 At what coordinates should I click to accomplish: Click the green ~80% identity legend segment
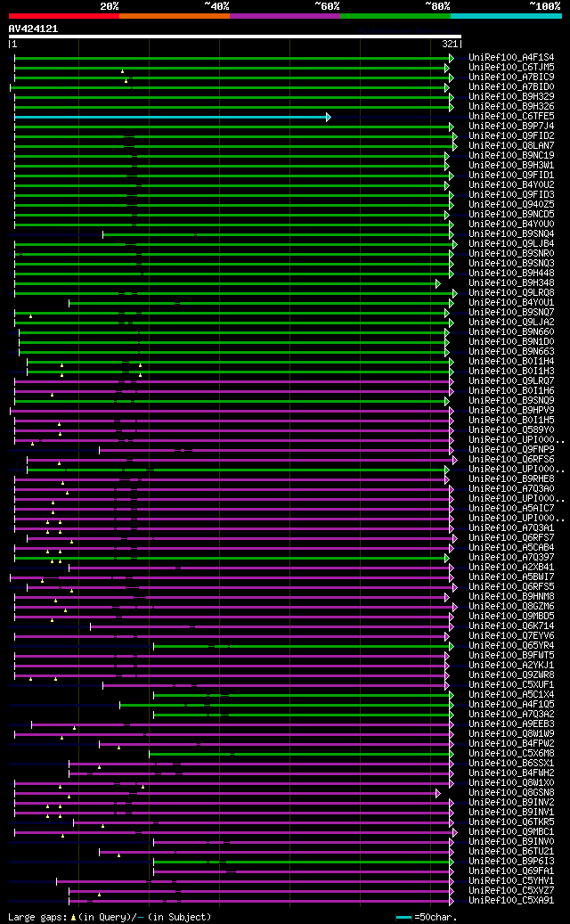(x=395, y=16)
